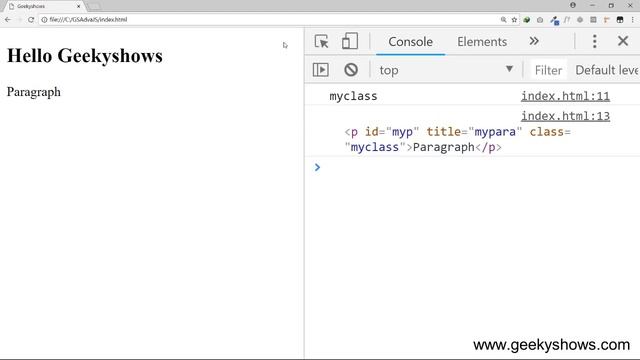Viewport: 640px width, 360px height.
Task: Open source link index.html:11
Action: pyautogui.click(x=565, y=96)
